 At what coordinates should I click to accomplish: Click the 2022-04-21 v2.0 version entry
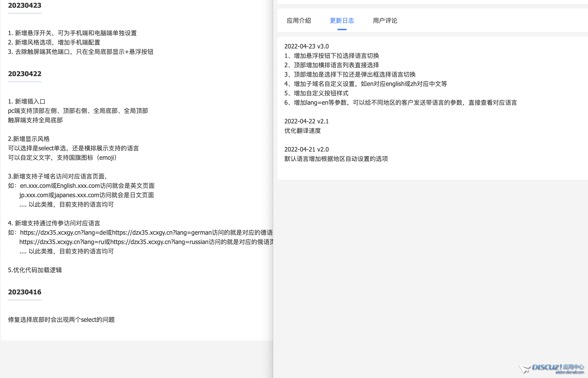[306, 149]
